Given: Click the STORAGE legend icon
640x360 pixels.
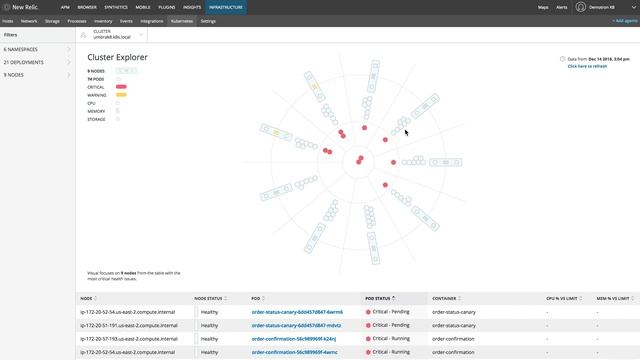Looking at the screenshot, I should coord(118,119).
